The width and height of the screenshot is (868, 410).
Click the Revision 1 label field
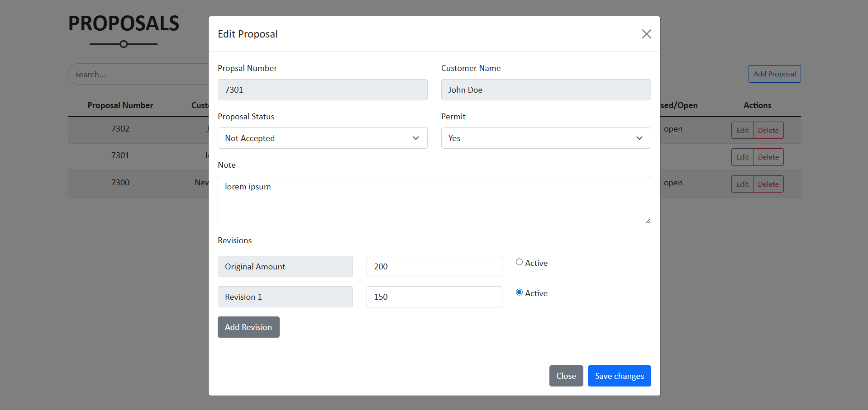(285, 297)
